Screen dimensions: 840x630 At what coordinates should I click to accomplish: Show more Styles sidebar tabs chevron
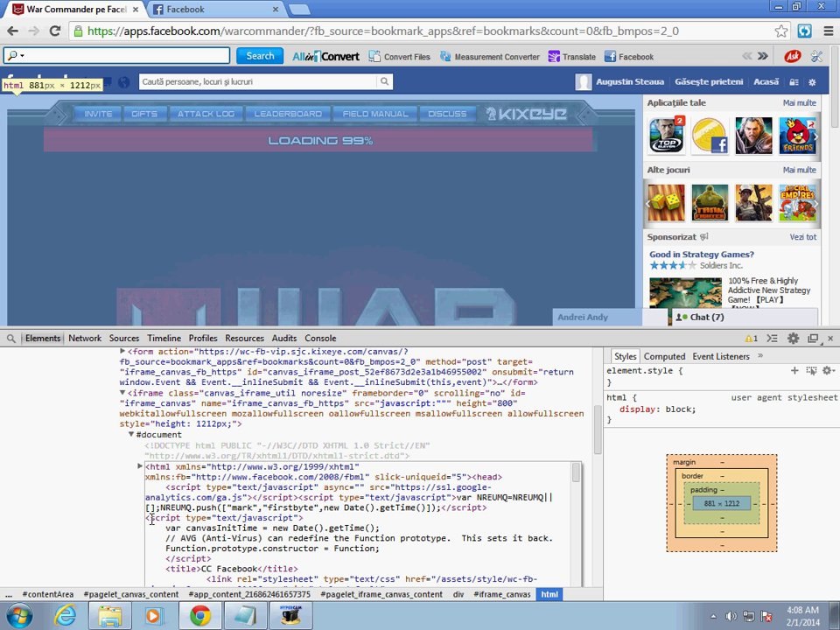tap(760, 356)
